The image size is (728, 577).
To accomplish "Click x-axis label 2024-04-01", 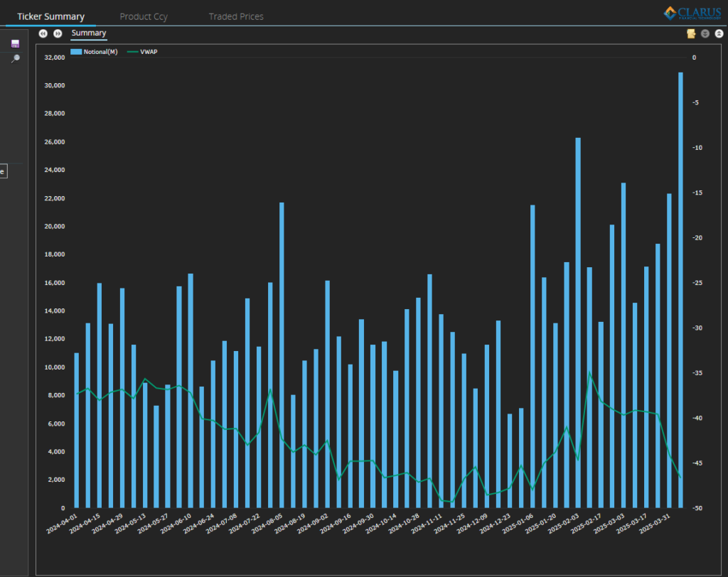I will click(x=63, y=523).
